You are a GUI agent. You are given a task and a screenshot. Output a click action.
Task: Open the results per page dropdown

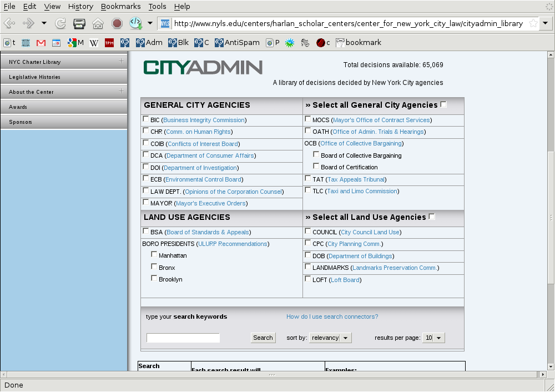(433, 338)
